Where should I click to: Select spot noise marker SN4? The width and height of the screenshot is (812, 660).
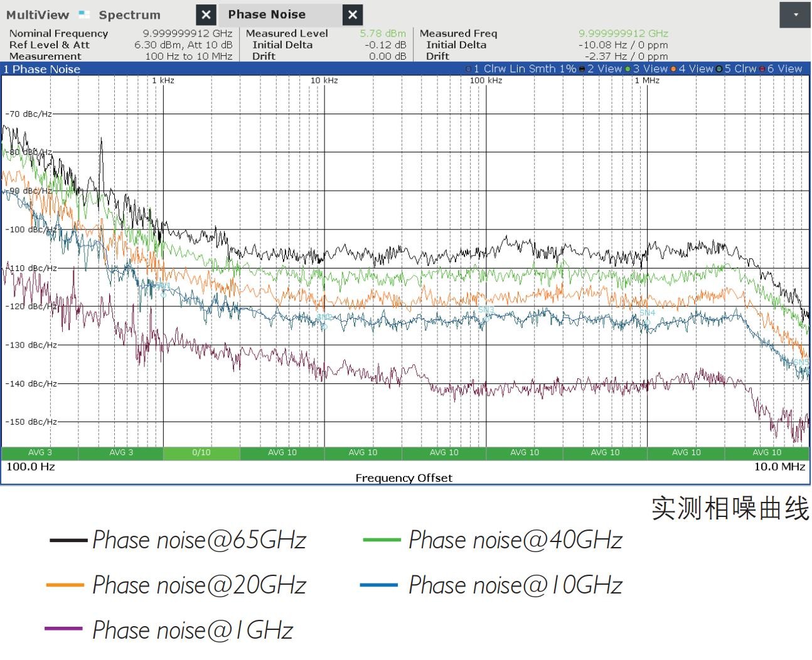647,312
